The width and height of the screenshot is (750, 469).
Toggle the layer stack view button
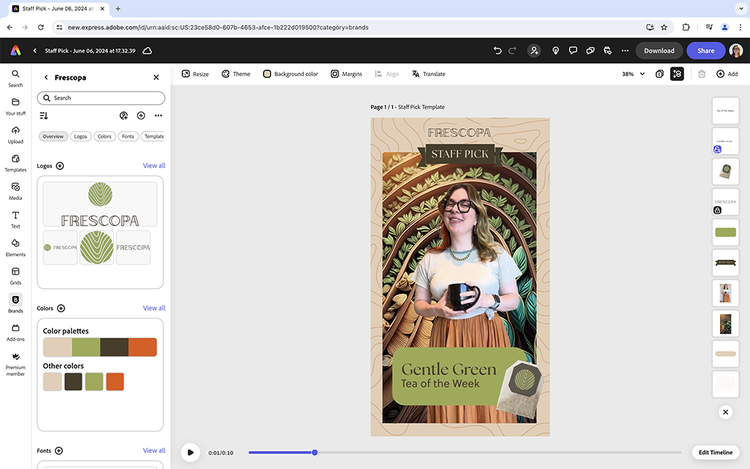[x=677, y=74]
